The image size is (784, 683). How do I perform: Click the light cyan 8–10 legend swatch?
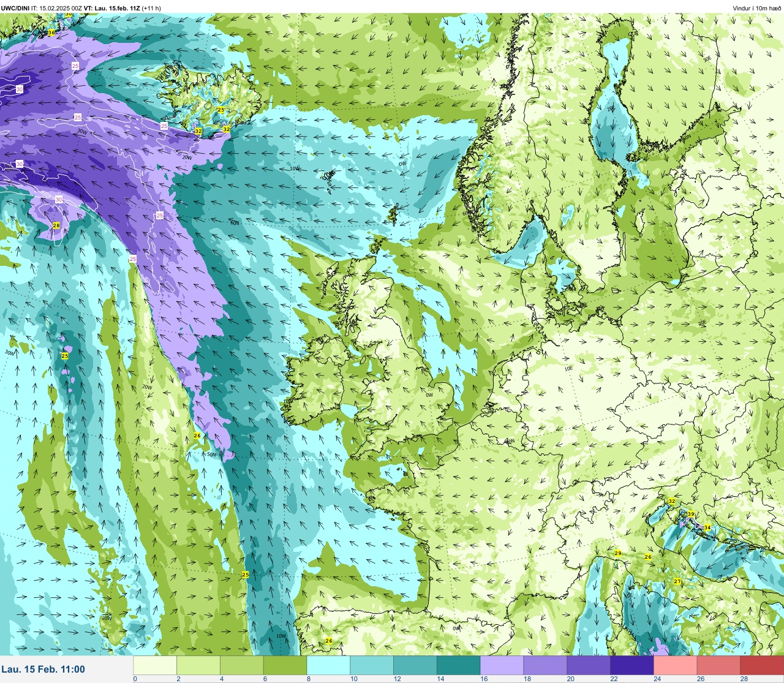tap(328, 665)
